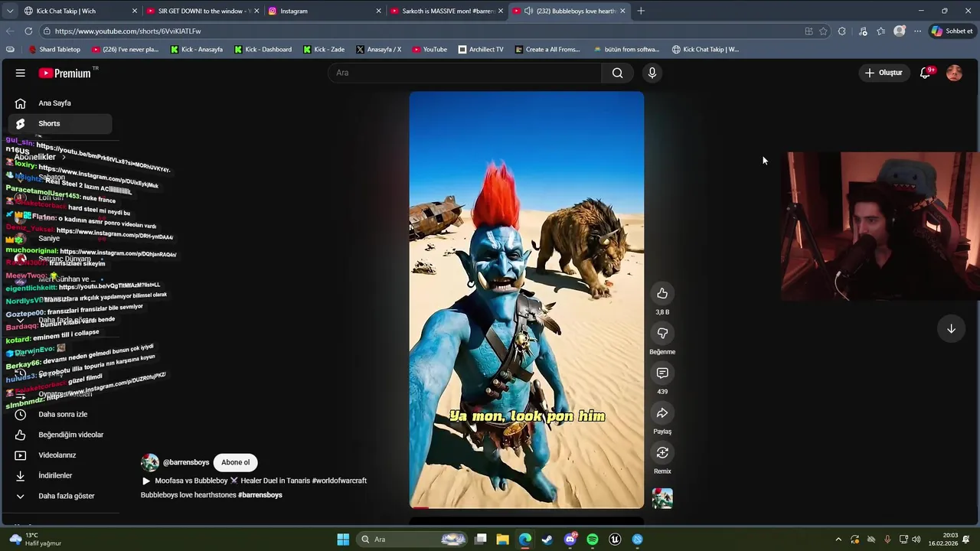Viewport: 980px width, 551px height.
Task: Open the Kick - Zade bookmark
Action: (x=324, y=49)
